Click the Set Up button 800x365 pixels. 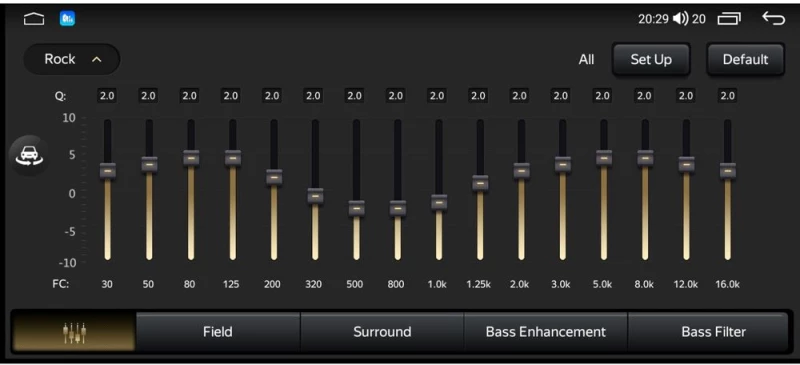pos(651,59)
